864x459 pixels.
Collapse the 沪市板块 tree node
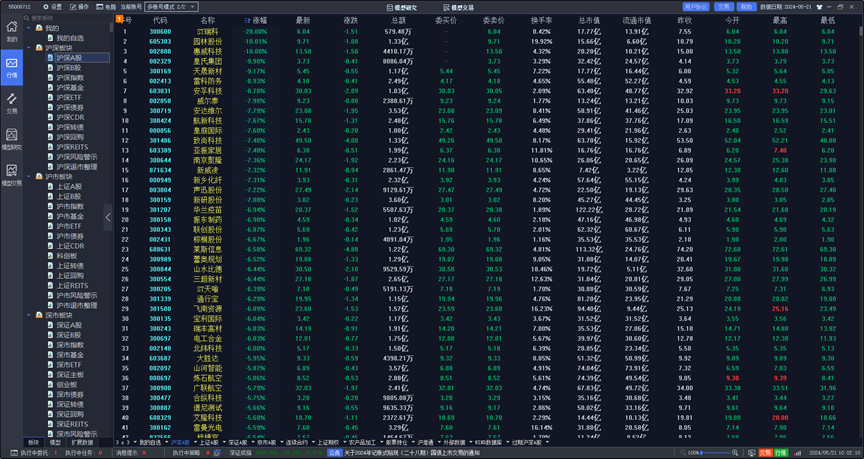[x=29, y=176]
